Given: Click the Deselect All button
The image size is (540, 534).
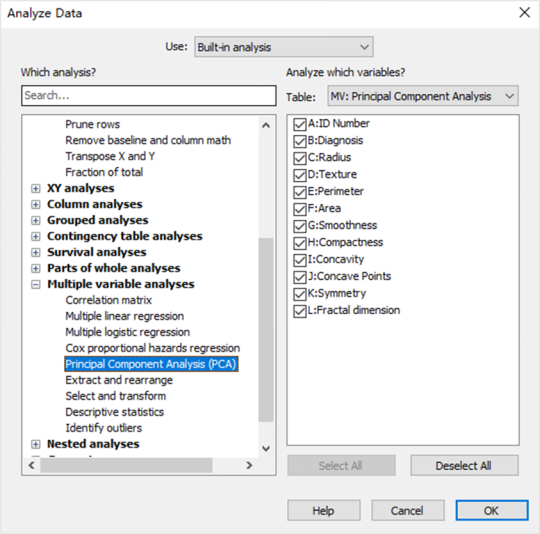Looking at the screenshot, I should (464, 466).
